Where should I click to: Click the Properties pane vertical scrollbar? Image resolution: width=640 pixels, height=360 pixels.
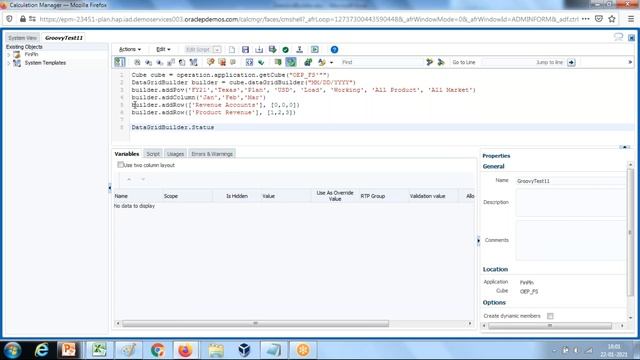(630, 233)
